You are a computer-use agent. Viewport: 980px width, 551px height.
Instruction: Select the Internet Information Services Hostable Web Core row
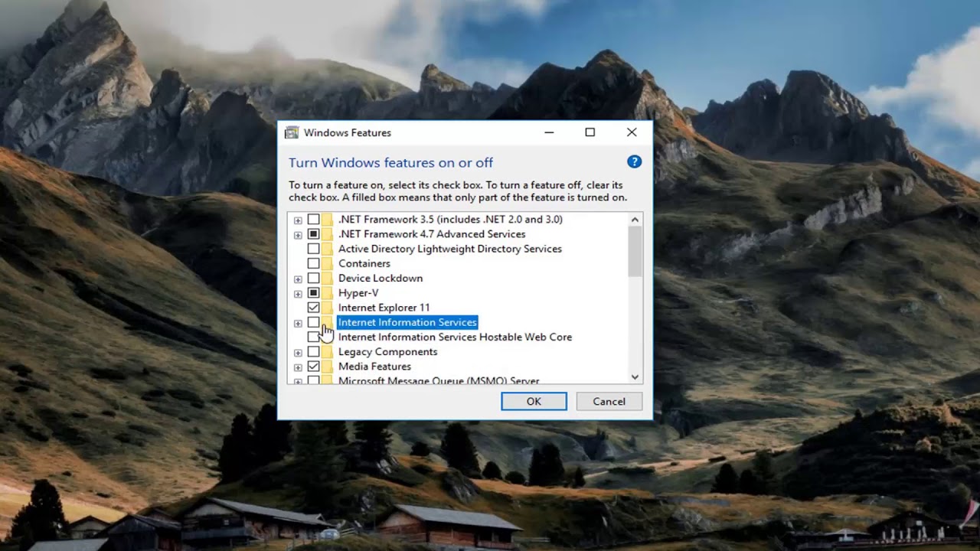[x=455, y=337]
